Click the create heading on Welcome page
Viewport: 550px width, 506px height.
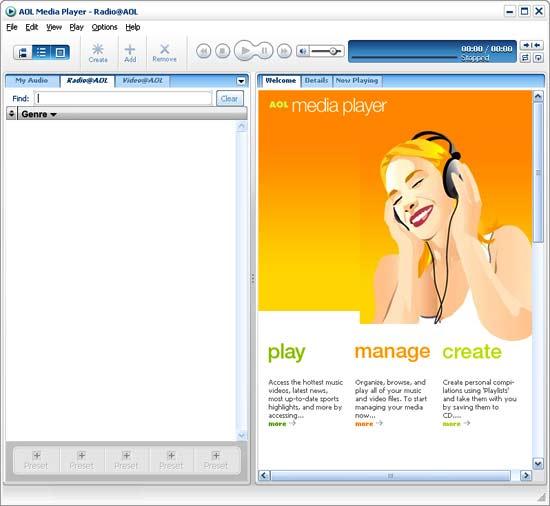(472, 352)
